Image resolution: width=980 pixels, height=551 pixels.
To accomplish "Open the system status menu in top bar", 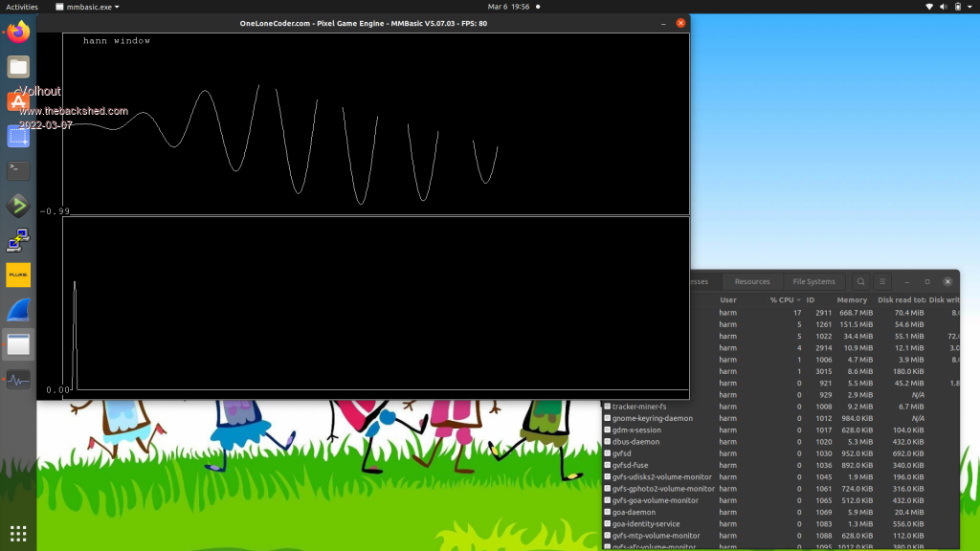I will tap(949, 7).
